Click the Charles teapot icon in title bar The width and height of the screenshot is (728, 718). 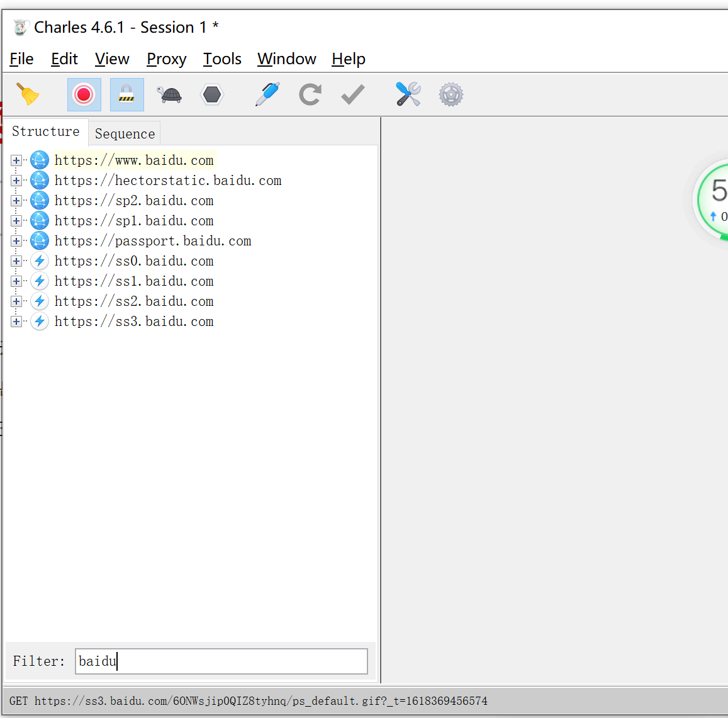[x=20, y=28]
